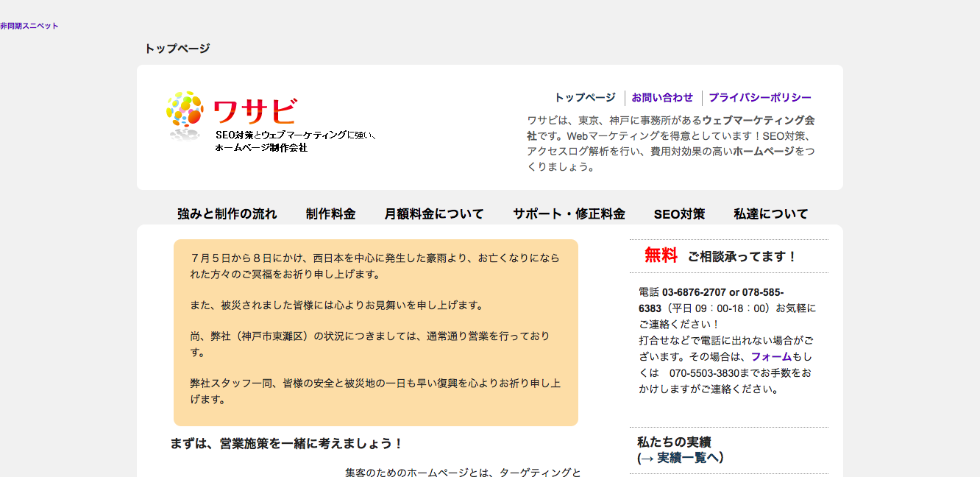Screen dimensions: 980x477
Task: Click the phone number 03-6876-2707
Action: pos(694,292)
